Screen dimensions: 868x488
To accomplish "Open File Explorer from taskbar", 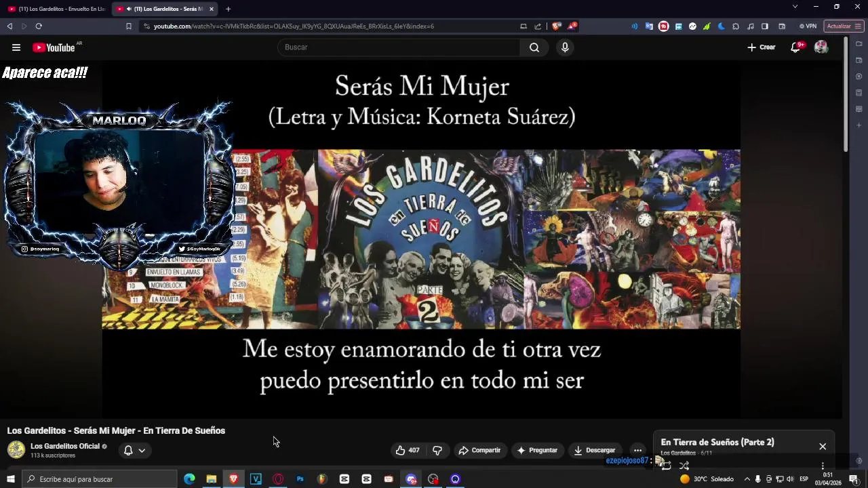I will (212, 479).
